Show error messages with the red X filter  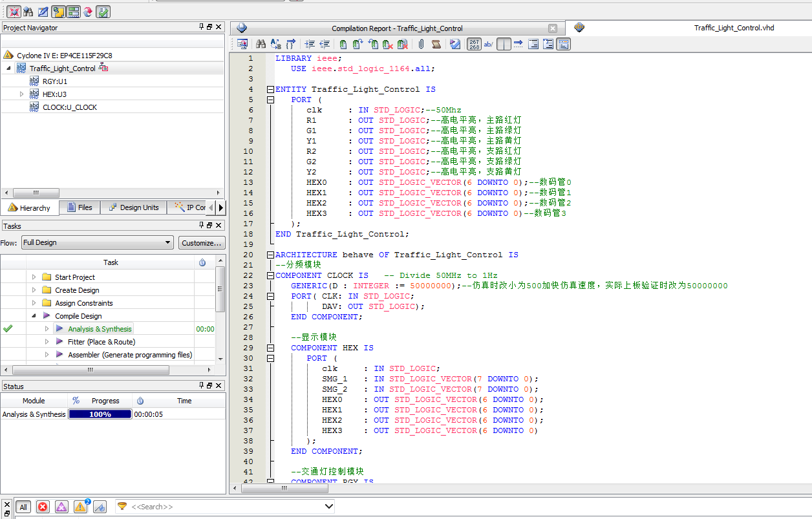pyautogui.click(x=43, y=507)
